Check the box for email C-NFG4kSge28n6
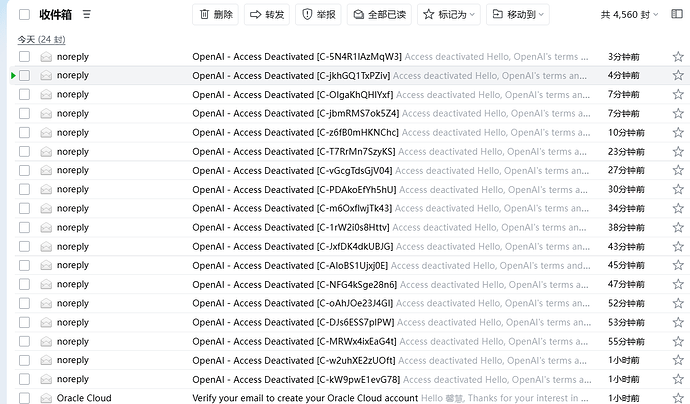Screen dimensions: 690x404 coord(25,285)
